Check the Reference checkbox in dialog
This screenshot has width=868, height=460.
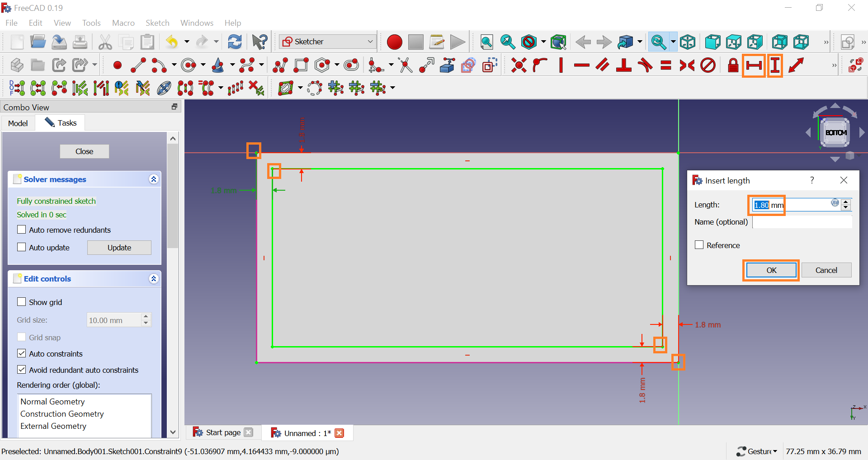tap(699, 245)
